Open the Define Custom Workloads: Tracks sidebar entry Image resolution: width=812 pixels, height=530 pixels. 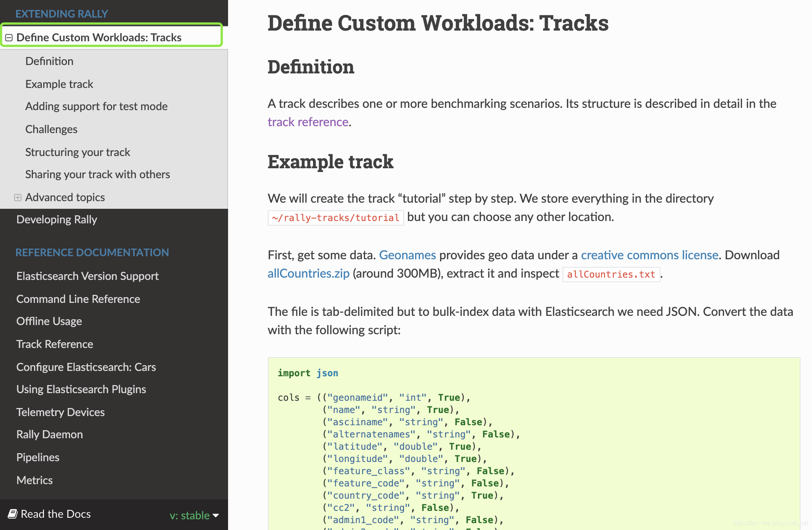(x=99, y=37)
